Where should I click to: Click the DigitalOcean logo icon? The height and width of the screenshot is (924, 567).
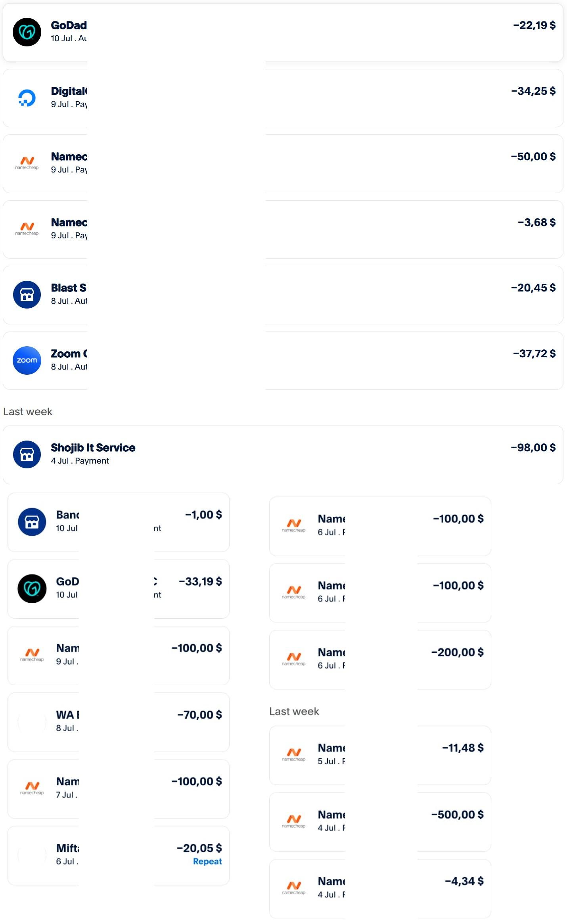tap(27, 98)
